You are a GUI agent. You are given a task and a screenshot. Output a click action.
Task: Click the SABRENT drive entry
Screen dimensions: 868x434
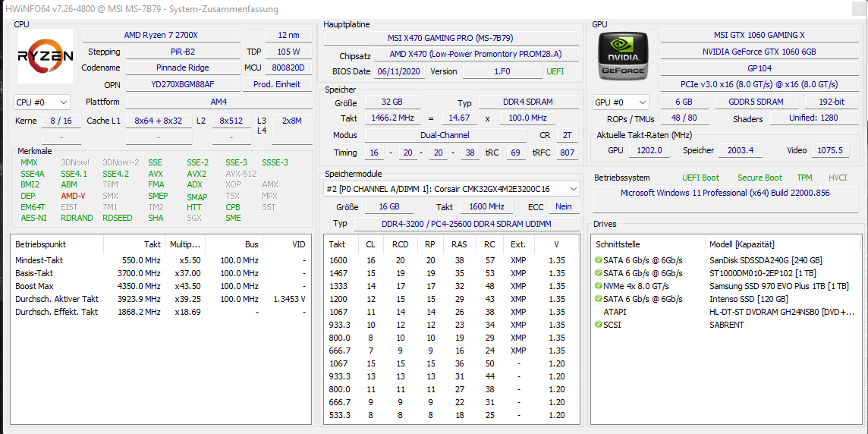coord(726,325)
